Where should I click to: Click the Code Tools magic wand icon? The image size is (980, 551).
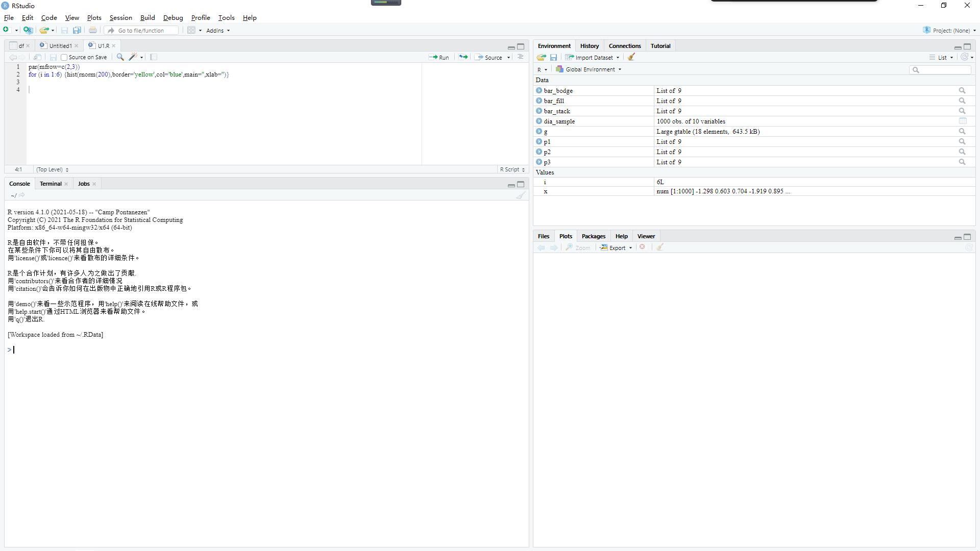(x=133, y=57)
